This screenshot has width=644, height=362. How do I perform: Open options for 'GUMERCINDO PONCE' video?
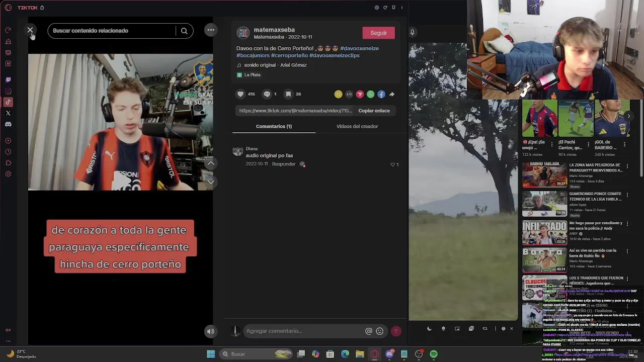(x=627, y=195)
